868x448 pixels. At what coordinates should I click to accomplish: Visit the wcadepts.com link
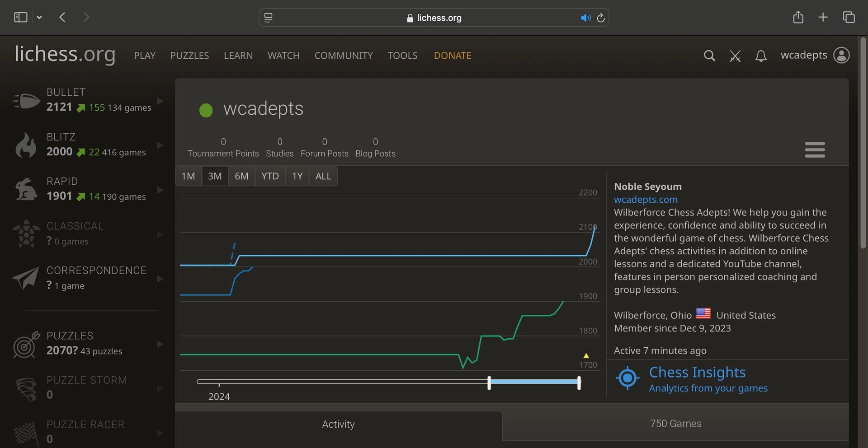pyautogui.click(x=646, y=200)
